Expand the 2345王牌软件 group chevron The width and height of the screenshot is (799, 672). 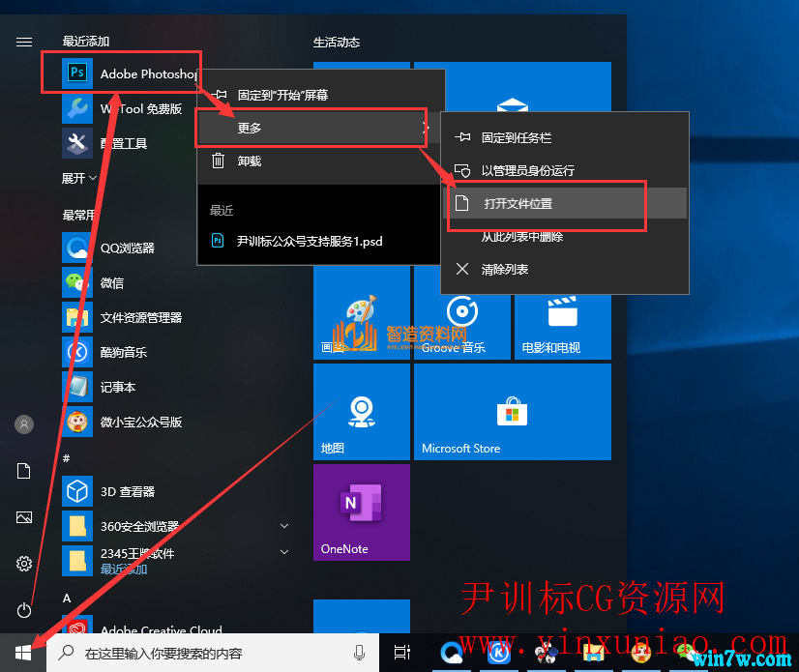click(283, 553)
